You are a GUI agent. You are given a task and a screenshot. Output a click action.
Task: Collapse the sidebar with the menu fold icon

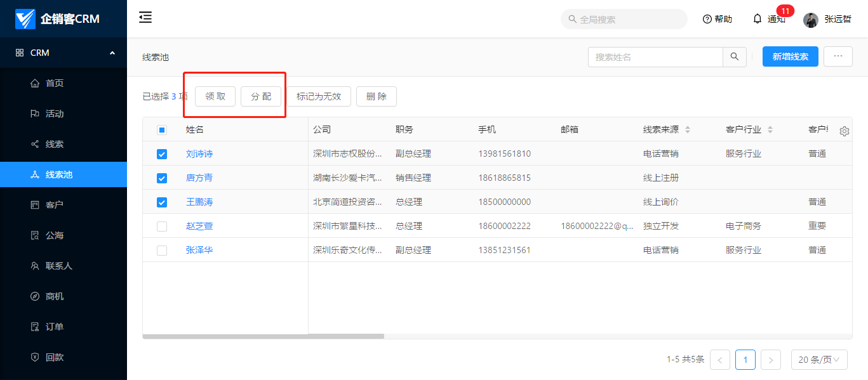pos(145,18)
